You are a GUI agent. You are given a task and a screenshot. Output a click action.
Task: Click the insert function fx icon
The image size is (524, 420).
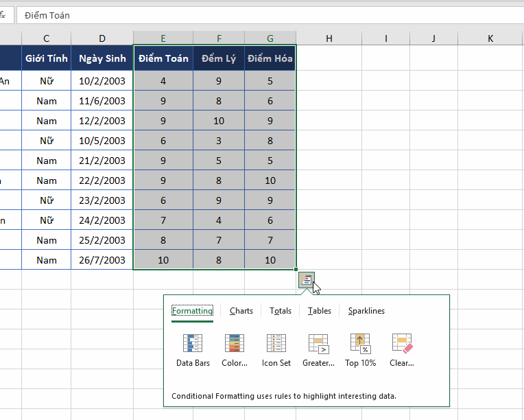tap(3, 15)
